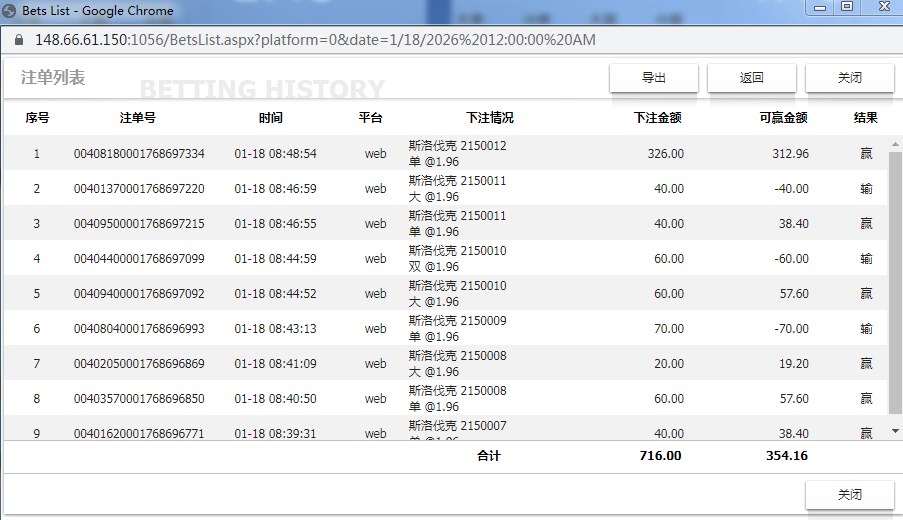
Task: Click the winnable amount 19.20
Action: click(794, 364)
